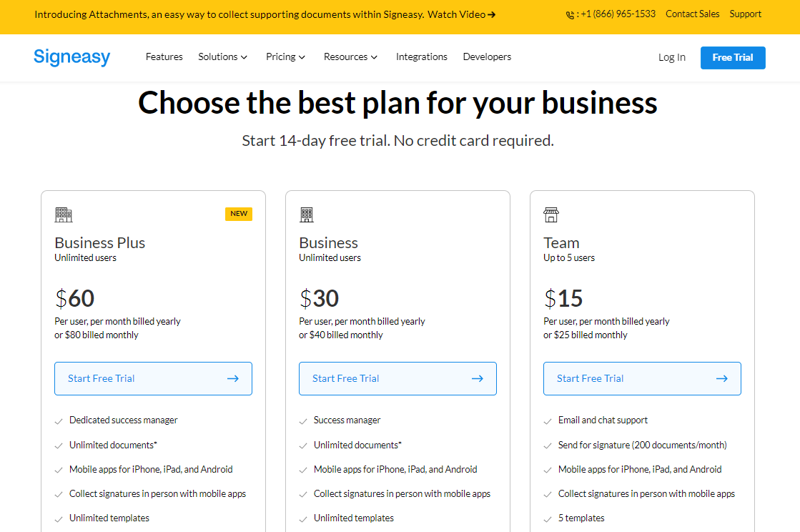Click the Watch Video link

(x=461, y=14)
